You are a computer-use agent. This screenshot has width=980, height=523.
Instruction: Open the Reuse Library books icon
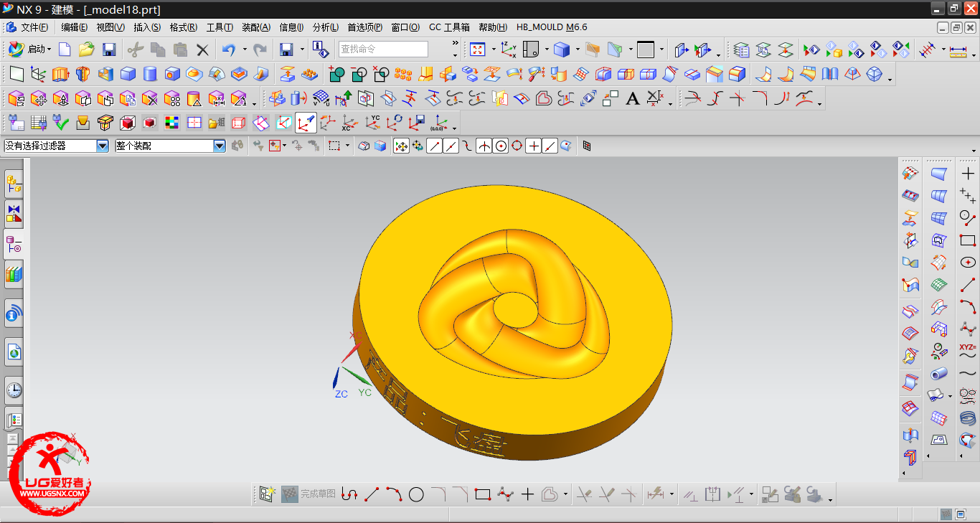point(14,274)
